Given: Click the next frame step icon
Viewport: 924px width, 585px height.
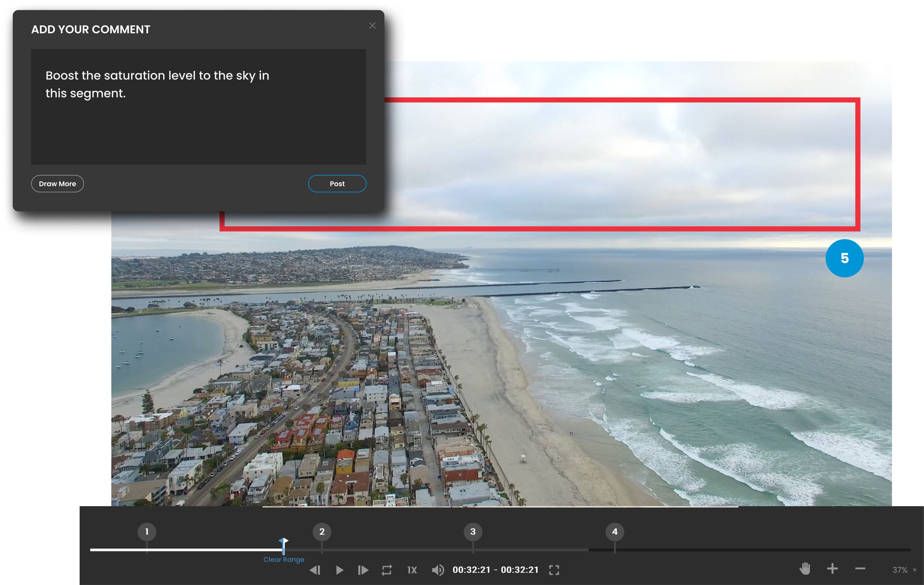Looking at the screenshot, I should (x=363, y=570).
